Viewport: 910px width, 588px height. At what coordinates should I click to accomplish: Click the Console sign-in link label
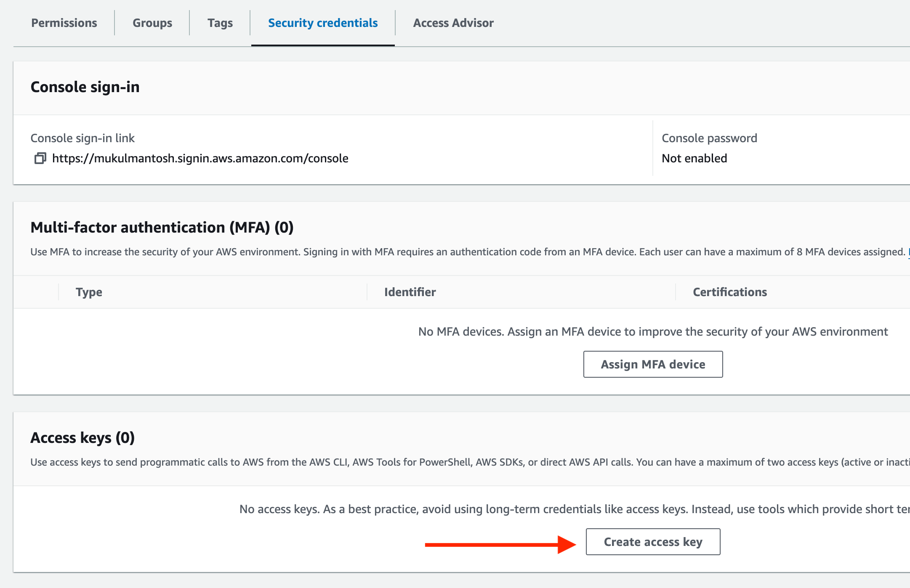82,138
